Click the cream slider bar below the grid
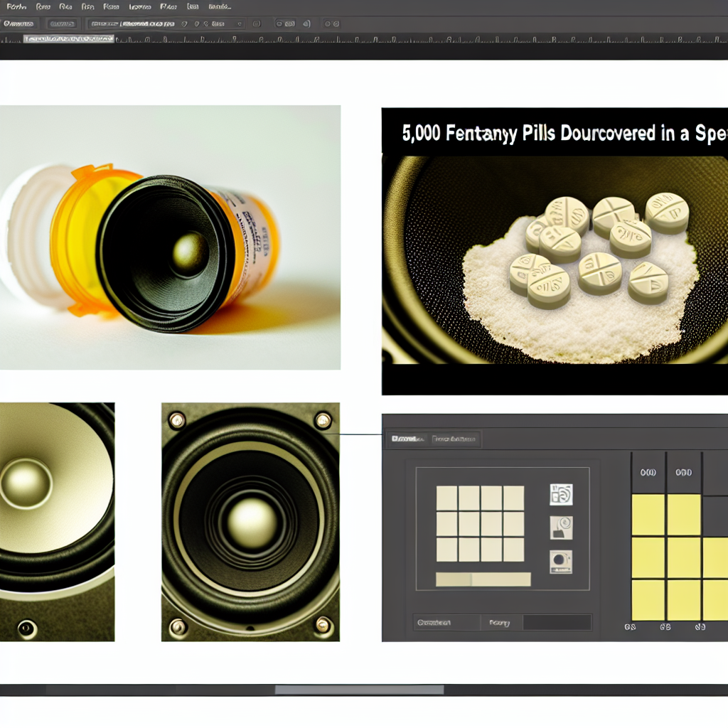 483,579
